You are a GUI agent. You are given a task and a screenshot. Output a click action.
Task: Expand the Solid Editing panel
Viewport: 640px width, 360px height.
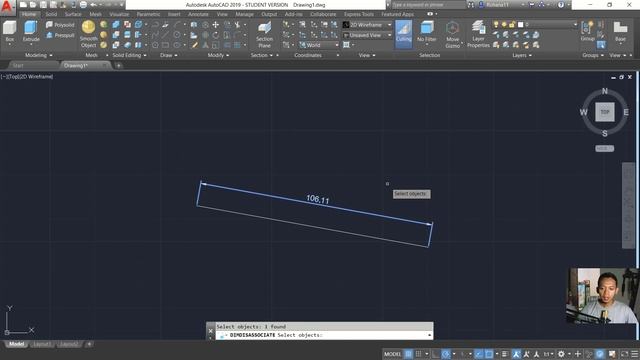point(129,55)
